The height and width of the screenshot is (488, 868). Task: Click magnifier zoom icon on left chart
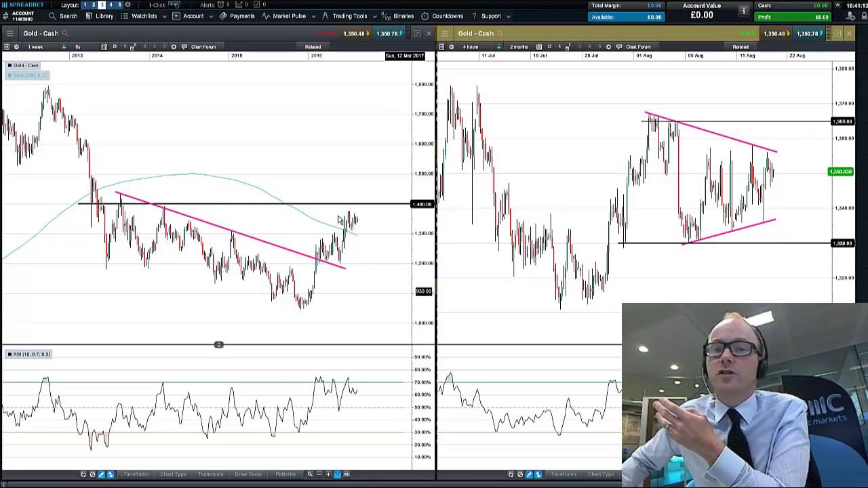[x=310, y=474]
